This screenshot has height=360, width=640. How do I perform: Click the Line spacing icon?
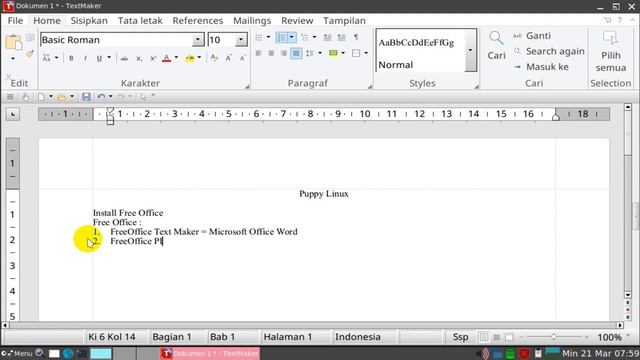coord(310,53)
